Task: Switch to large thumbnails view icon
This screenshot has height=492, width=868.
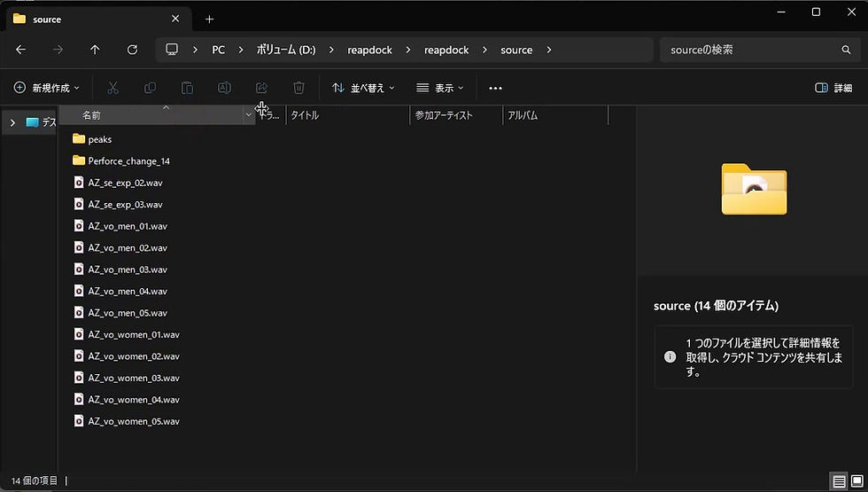Action: (x=857, y=480)
